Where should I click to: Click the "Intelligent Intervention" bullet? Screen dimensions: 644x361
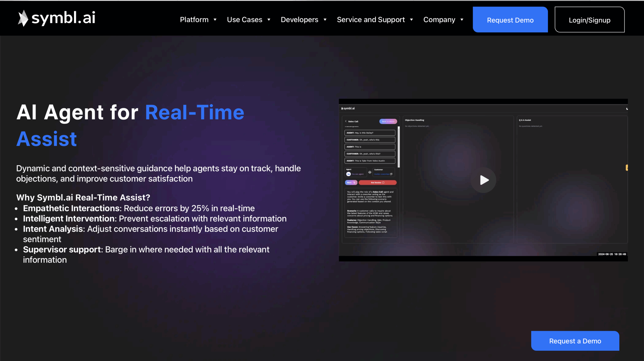click(155, 219)
